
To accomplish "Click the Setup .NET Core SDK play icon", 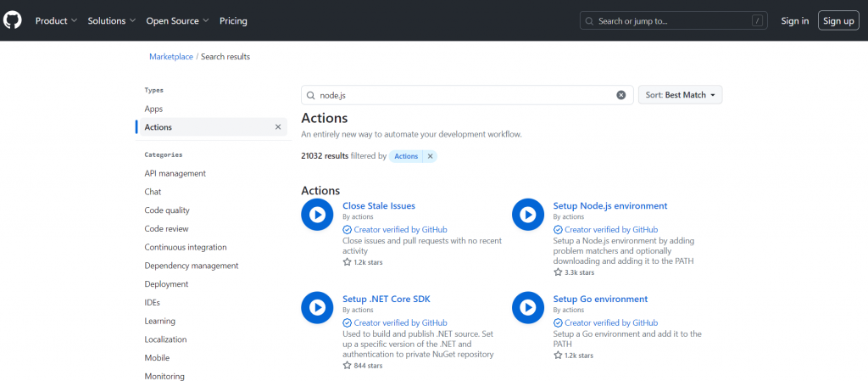I will [x=317, y=307].
